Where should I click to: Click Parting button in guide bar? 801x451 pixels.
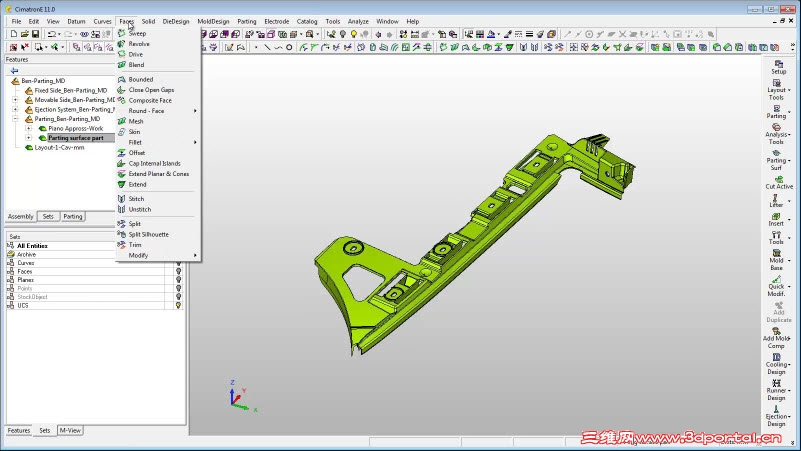[776, 112]
